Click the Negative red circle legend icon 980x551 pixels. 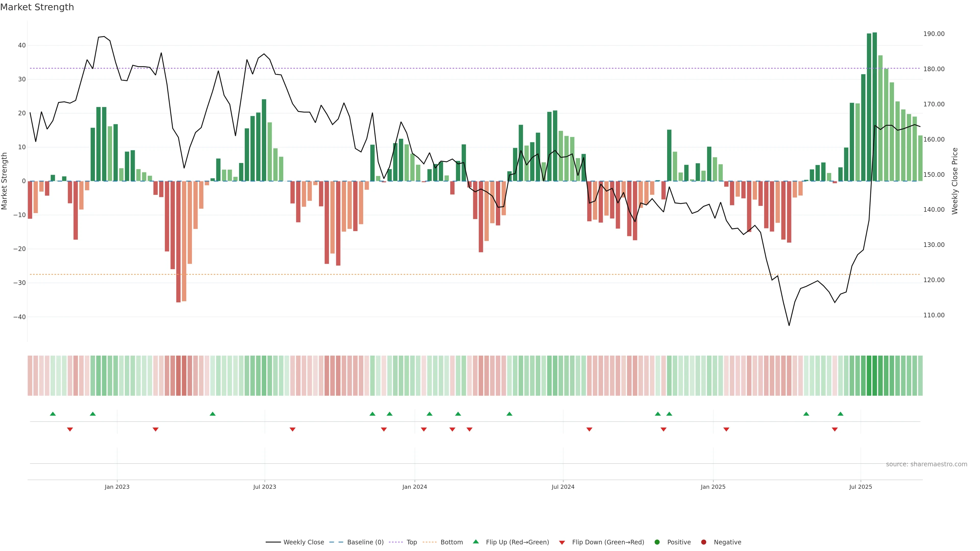703,542
